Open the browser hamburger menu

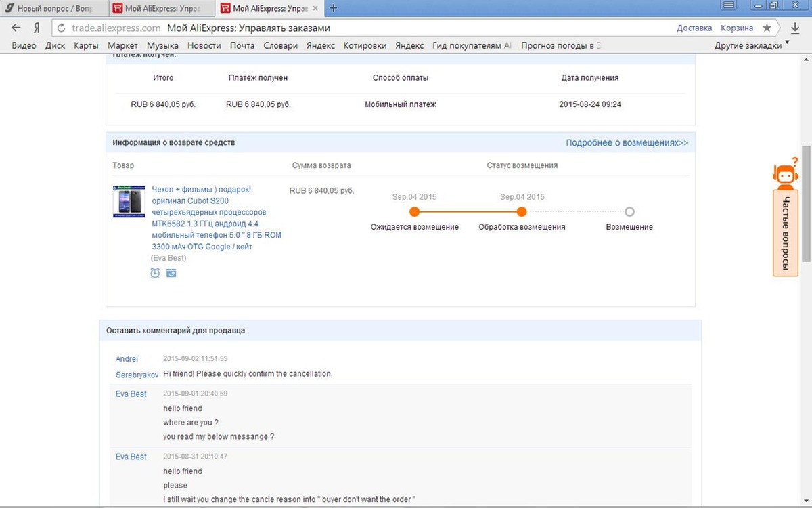click(x=729, y=5)
